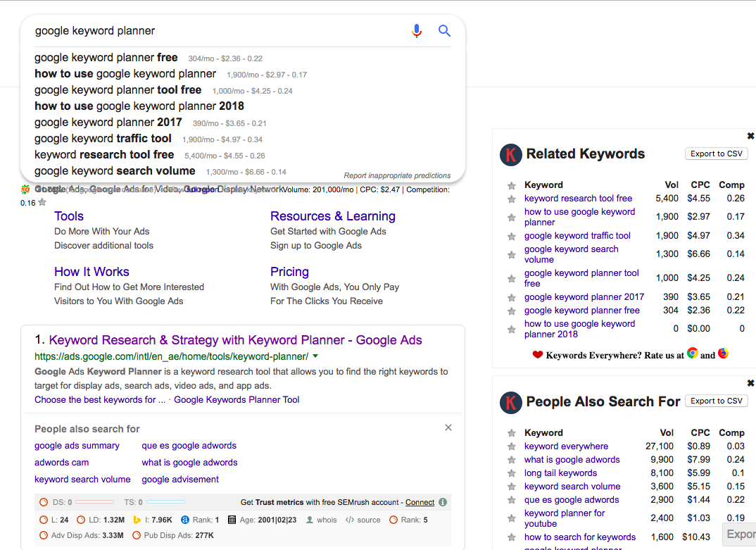
Task: Star the 'google keyword search volume' row
Action: (x=512, y=255)
